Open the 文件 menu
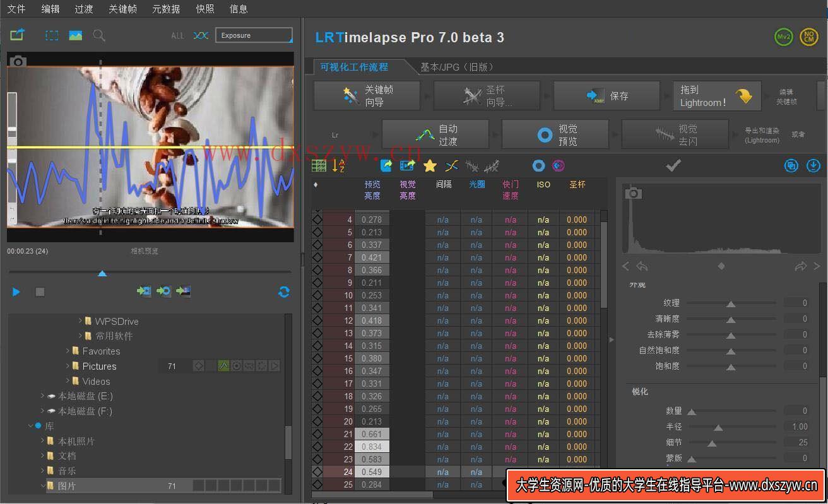The height and width of the screenshot is (504, 828). click(16, 9)
